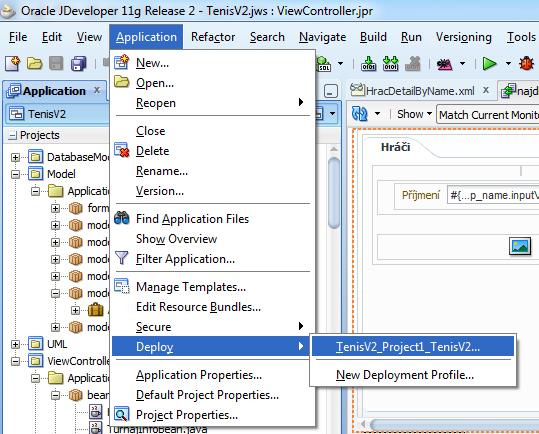Open the Search menu

point(267,37)
